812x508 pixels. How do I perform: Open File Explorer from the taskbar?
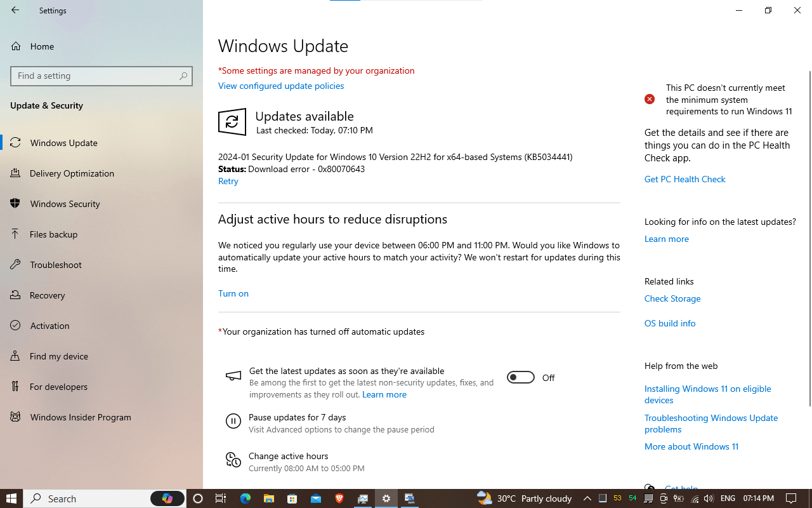point(268,498)
